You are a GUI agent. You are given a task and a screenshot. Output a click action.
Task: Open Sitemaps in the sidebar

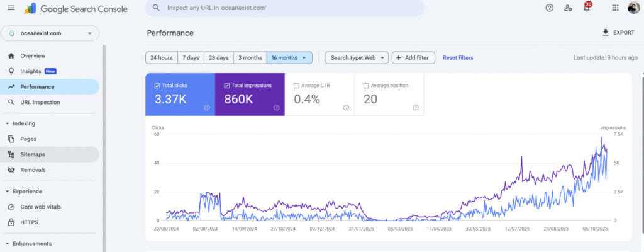(33, 154)
